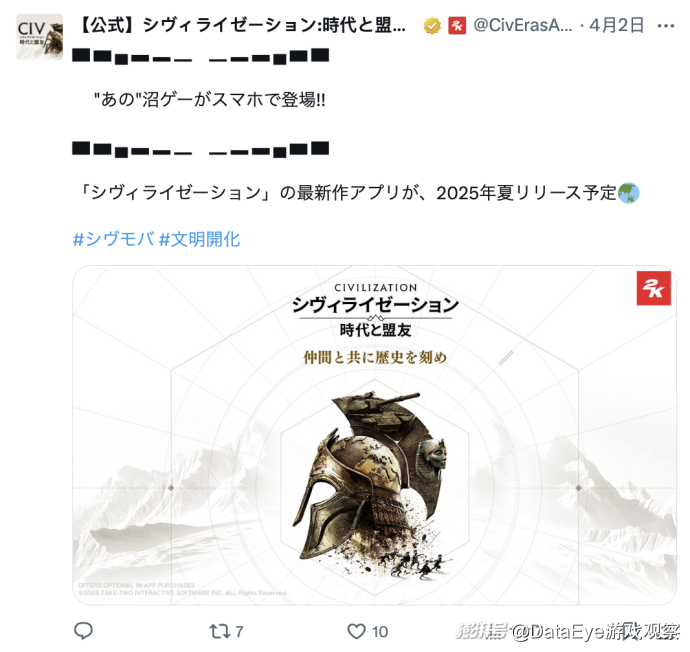This screenshot has height=652, width=690.
Task: Open the helmet artwork image
Action: coord(374,435)
